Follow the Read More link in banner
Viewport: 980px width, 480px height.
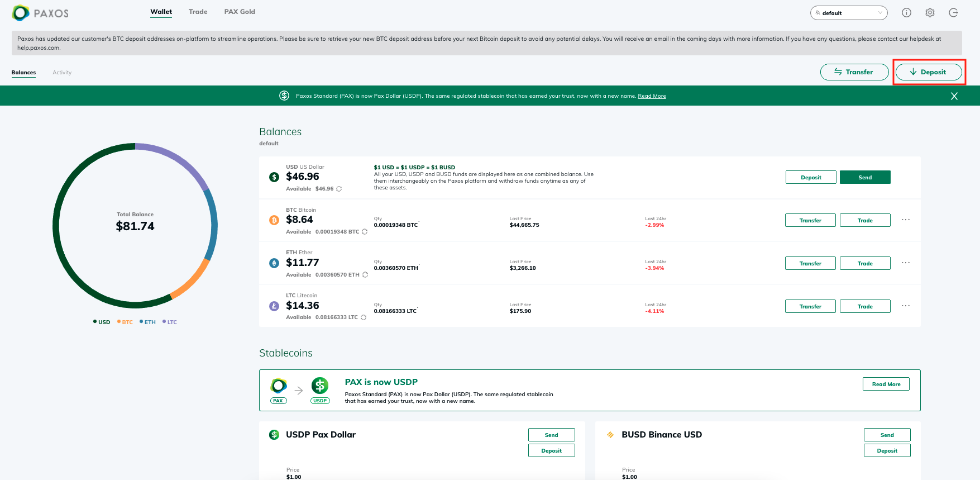click(x=652, y=96)
